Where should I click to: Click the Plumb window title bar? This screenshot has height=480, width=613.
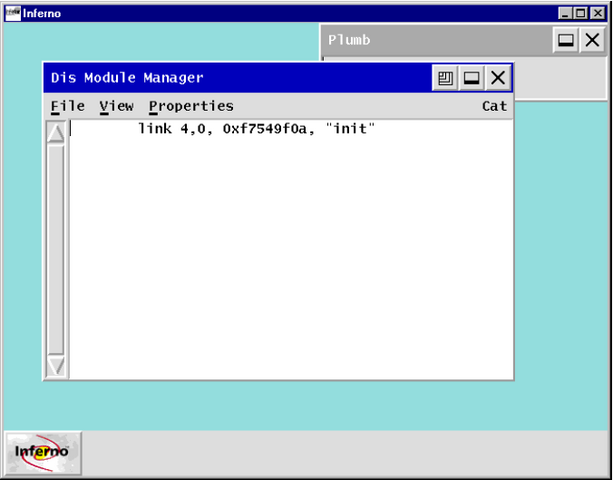436,40
